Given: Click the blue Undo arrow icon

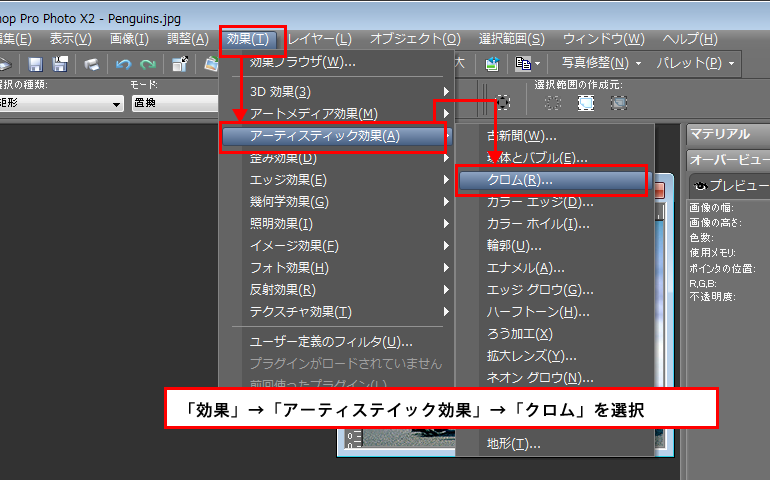Looking at the screenshot, I should 123,64.
